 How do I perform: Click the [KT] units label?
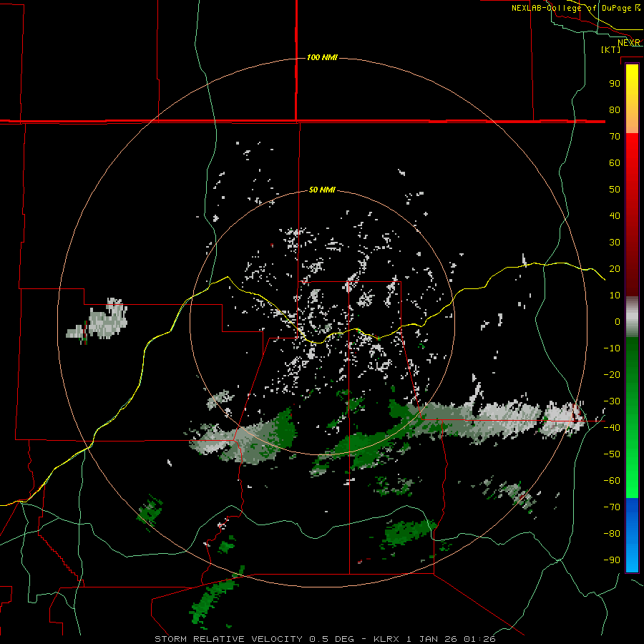[x=611, y=49]
